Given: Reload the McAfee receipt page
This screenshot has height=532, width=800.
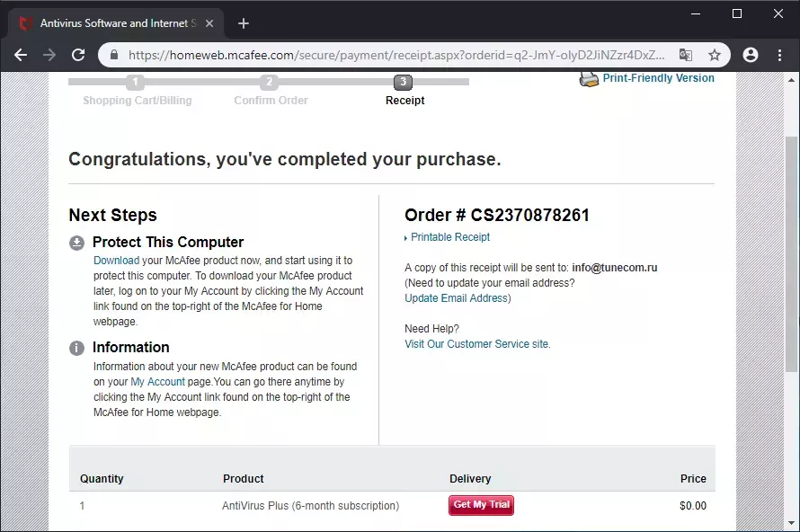Looking at the screenshot, I should point(78,55).
